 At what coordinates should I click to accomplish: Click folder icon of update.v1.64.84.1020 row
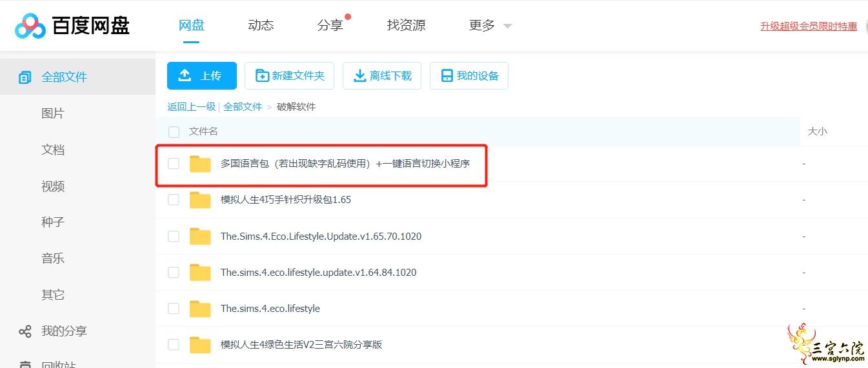200,273
